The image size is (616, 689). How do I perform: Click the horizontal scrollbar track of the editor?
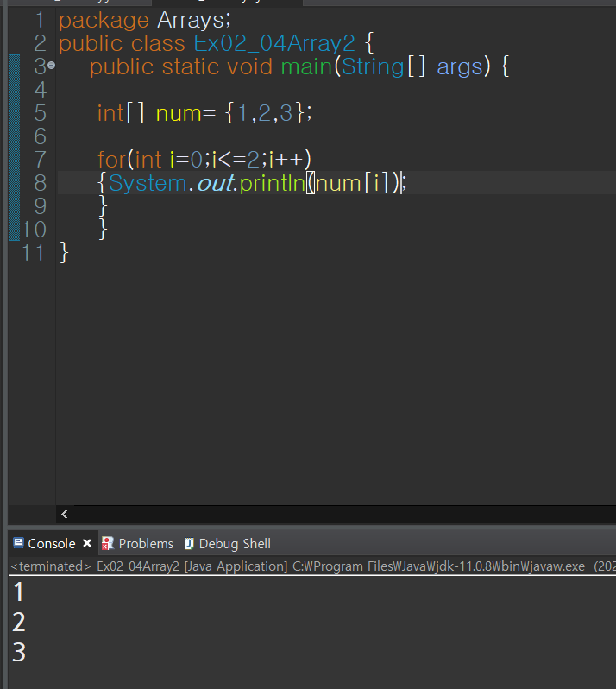tap(344, 514)
